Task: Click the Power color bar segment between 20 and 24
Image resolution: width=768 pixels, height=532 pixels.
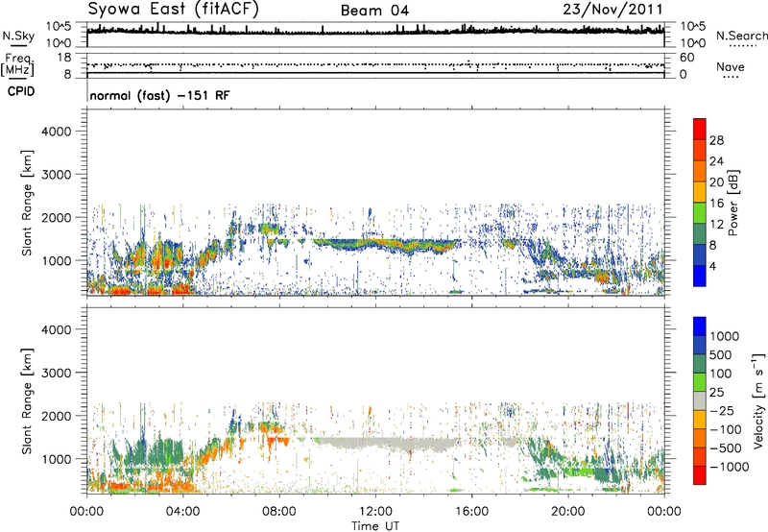Action: (x=700, y=171)
